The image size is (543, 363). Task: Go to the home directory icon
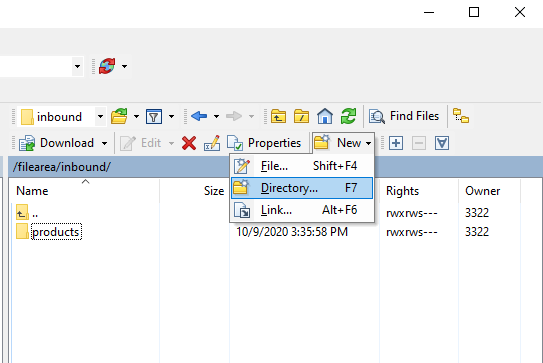(x=324, y=116)
